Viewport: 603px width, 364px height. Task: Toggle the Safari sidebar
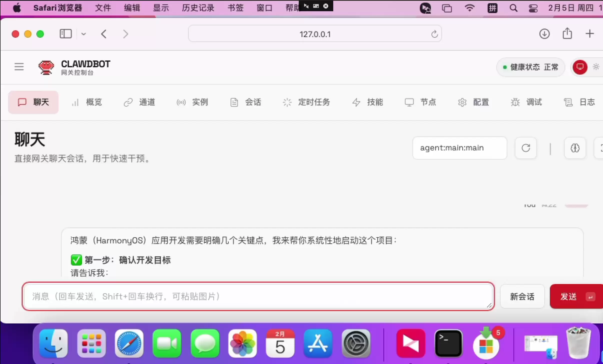[x=65, y=34]
